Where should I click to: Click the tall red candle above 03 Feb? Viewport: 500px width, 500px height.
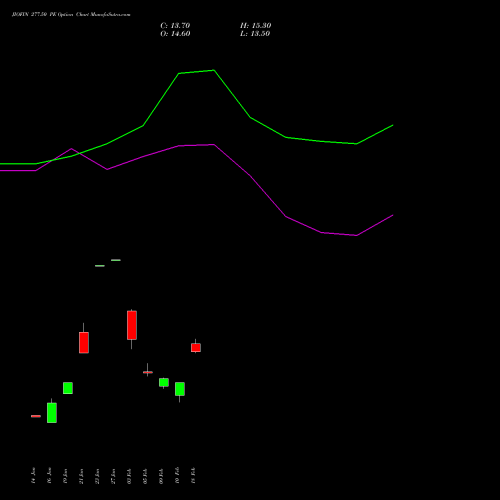click(132, 325)
